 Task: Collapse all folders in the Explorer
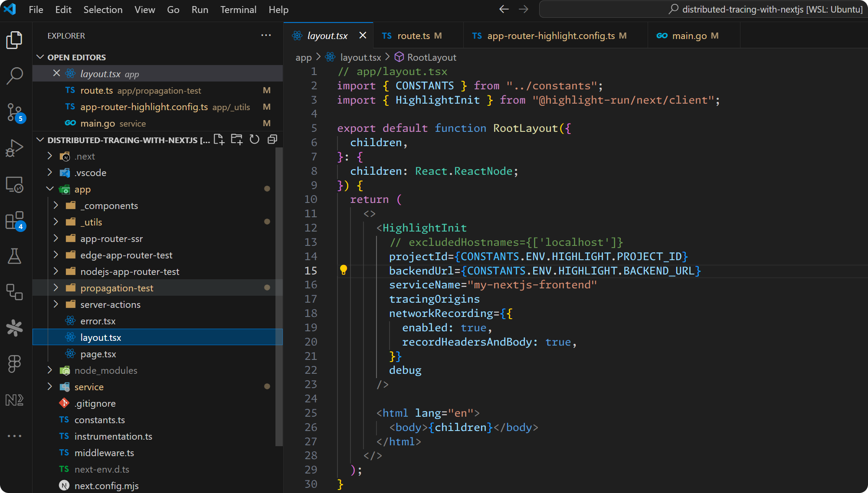[x=272, y=139]
